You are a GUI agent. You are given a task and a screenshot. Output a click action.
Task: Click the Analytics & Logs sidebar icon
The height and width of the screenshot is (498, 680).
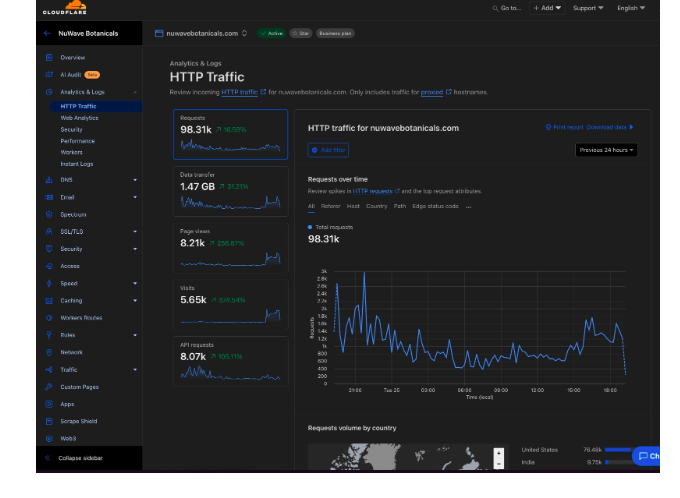click(49, 92)
